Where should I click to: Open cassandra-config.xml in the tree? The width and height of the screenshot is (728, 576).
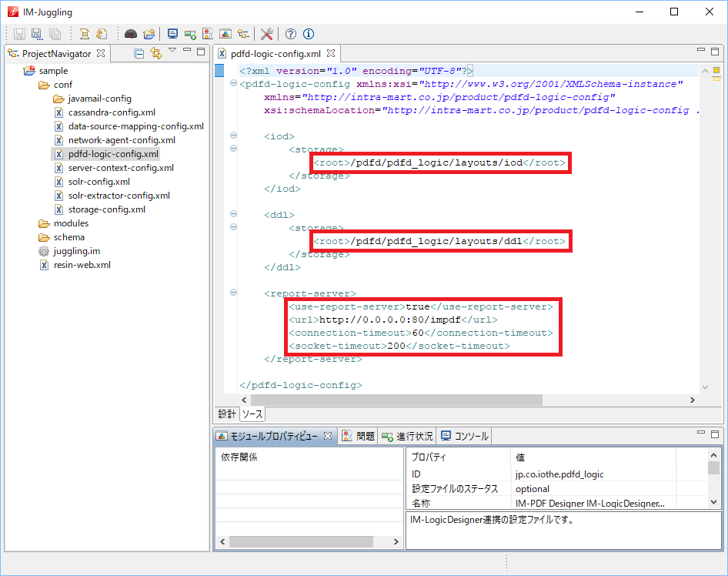point(112,112)
